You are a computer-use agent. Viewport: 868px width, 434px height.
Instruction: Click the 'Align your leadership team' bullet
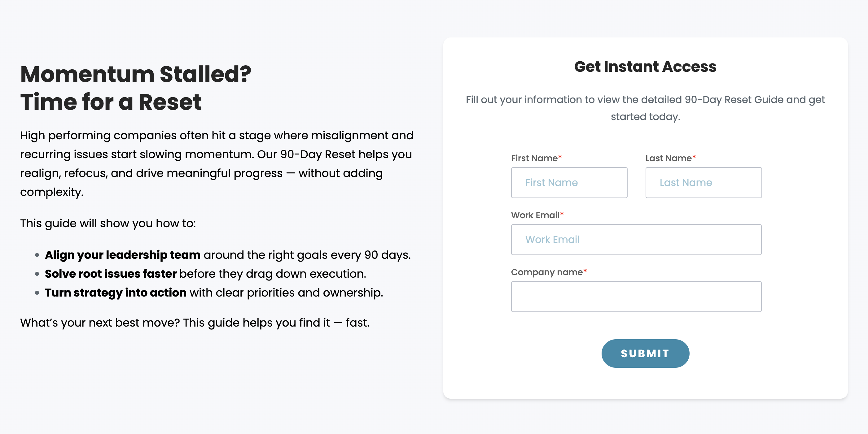227,255
